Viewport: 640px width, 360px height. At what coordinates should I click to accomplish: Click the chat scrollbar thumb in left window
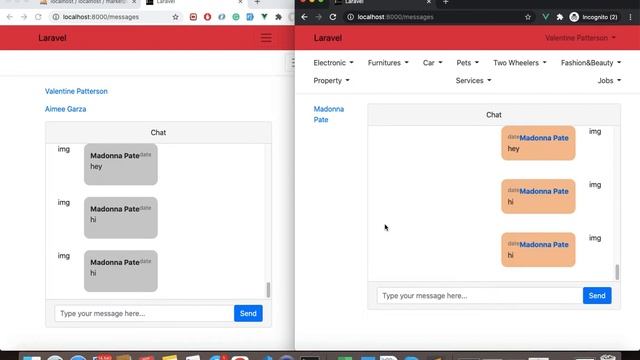coord(268,290)
